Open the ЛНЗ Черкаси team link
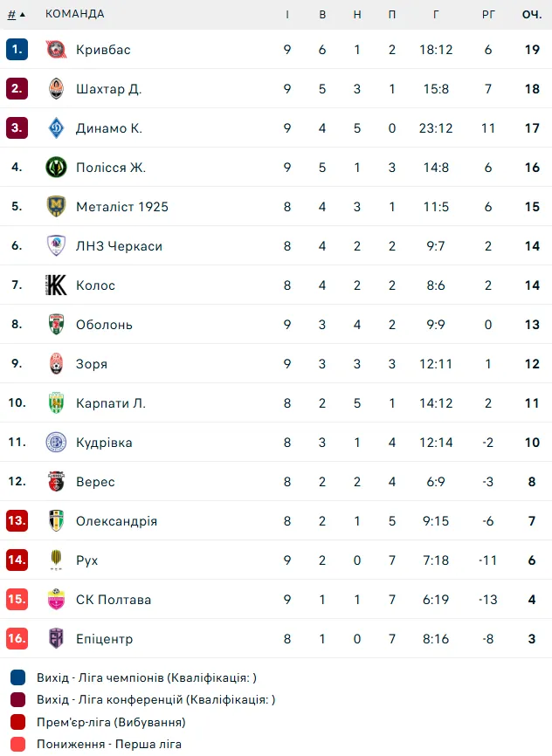Viewport: 552px width, 756px height. (x=119, y=246)
